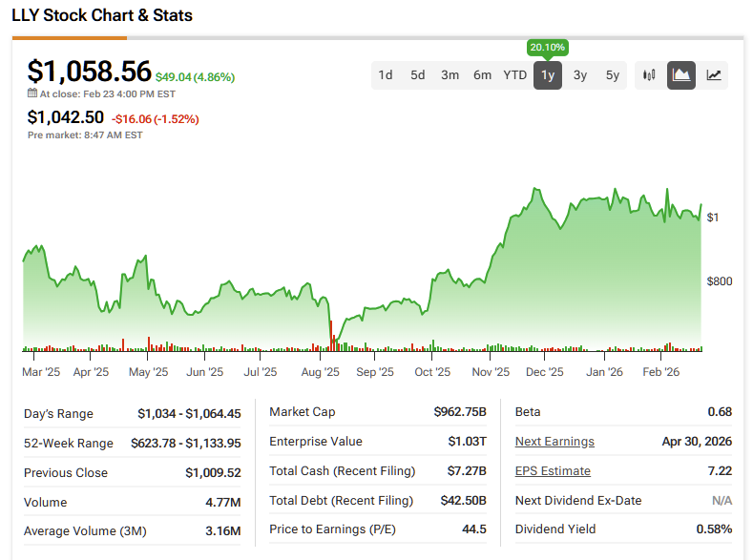Select the 1y time range
The width and height of the screenshot is (753, 560).
coord(548,74)
